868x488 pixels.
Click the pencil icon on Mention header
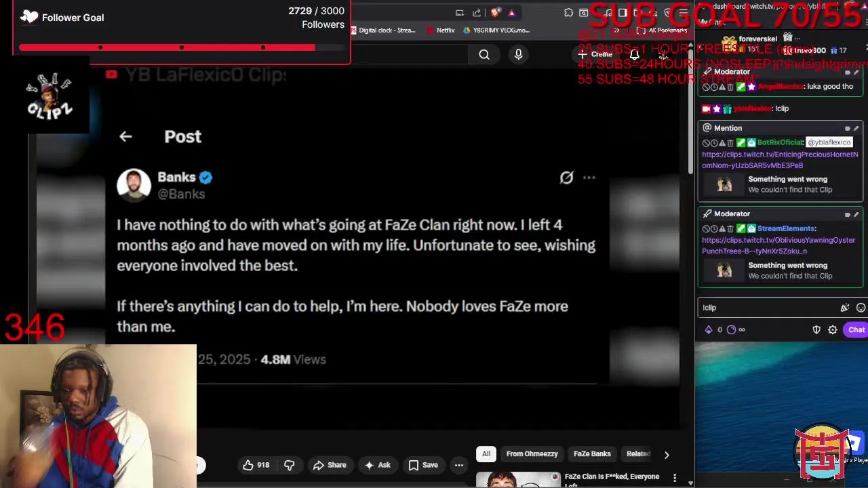856,128
